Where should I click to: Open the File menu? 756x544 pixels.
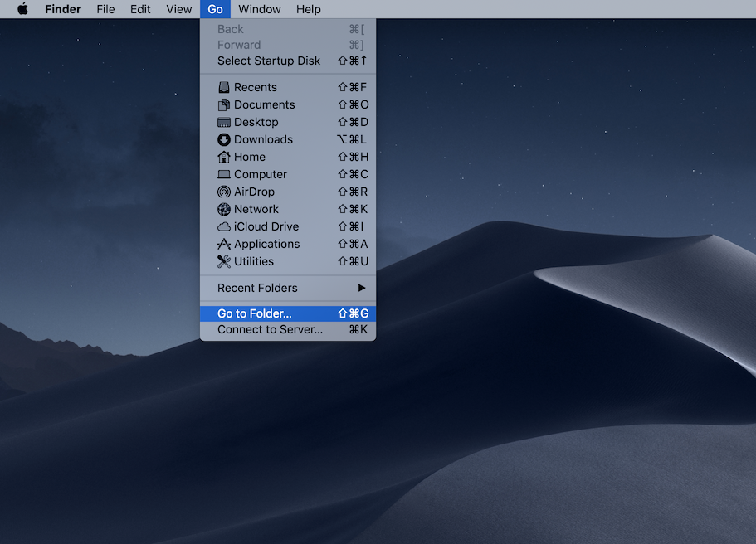[105, 9]
